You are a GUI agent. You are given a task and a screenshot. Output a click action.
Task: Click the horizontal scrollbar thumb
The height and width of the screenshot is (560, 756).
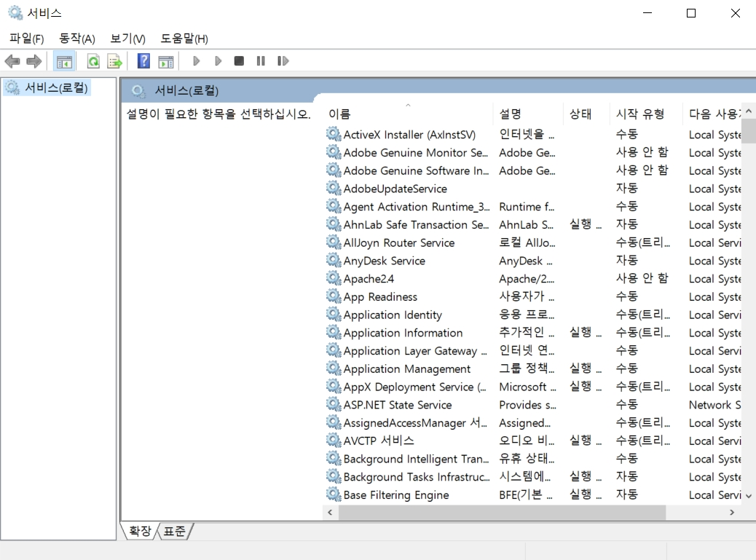point(502,512)
